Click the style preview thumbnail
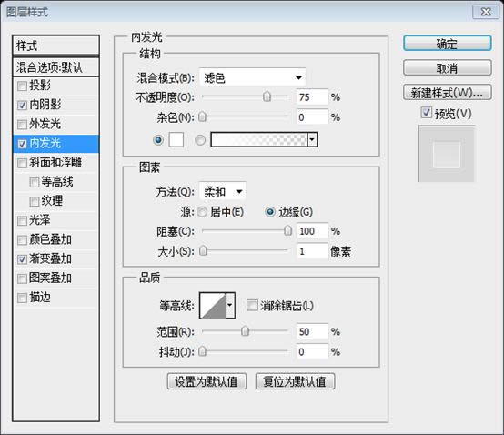This screenshot has width=504, height=435. 446,154
